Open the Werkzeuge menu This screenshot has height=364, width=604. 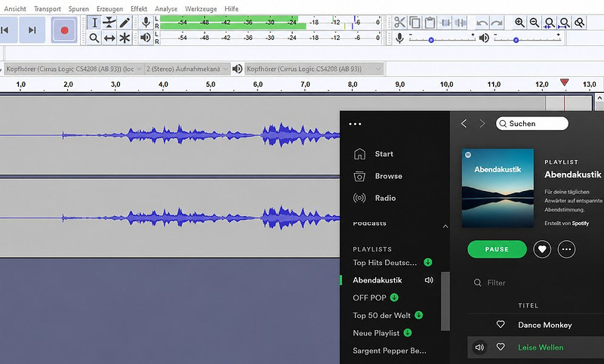[201, 8]
